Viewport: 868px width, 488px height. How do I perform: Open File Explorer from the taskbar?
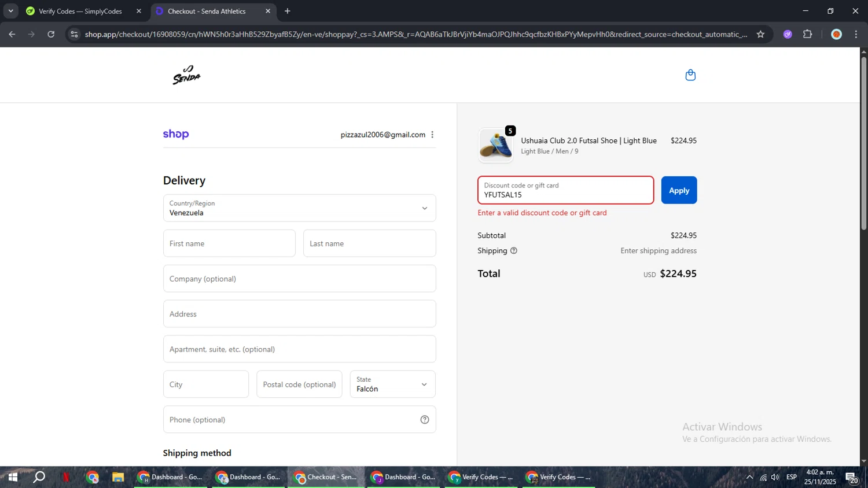coord(118,477)
